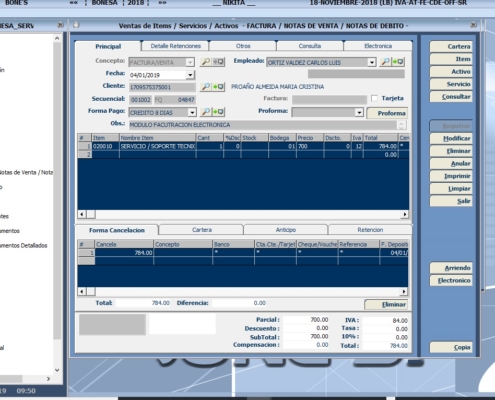
Task: Select the Retencion tab in lower panel
Action: tap(370, 230)
